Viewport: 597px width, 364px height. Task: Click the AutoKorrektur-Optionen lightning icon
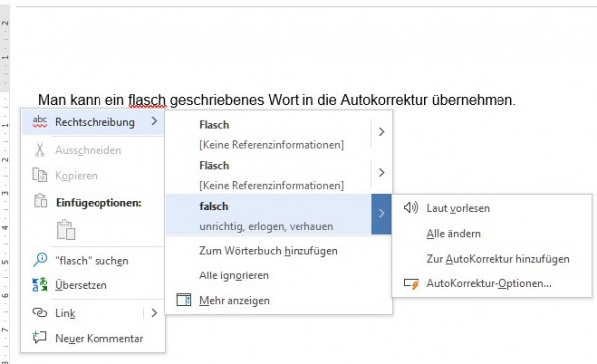click(x=411, y=284)
